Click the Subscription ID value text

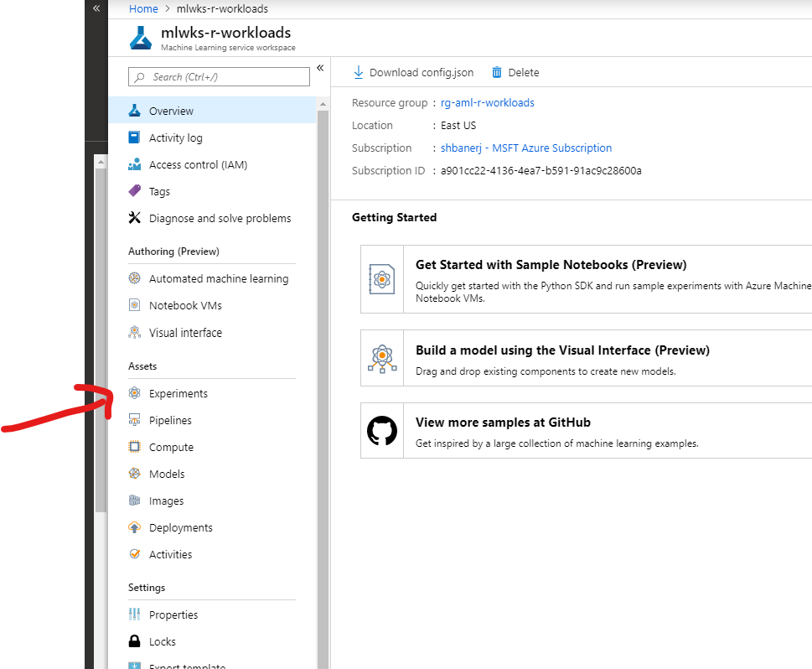pos(541,170)
